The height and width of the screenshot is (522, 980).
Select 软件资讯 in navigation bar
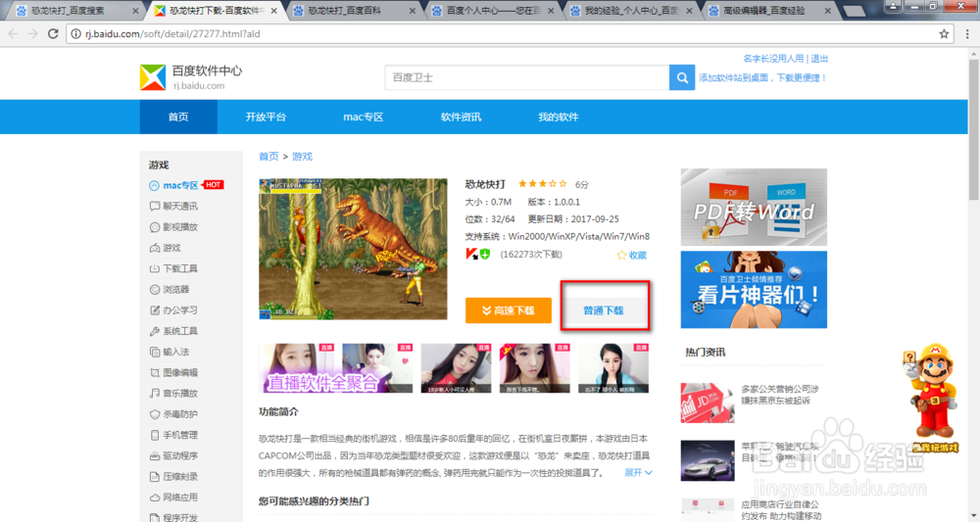tap(461, 117)
